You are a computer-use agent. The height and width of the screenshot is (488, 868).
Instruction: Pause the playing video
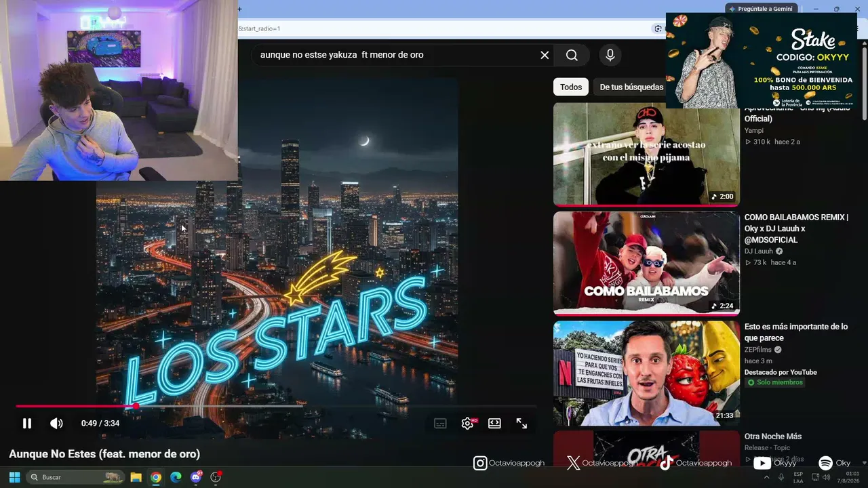click(x=27, y=424)
